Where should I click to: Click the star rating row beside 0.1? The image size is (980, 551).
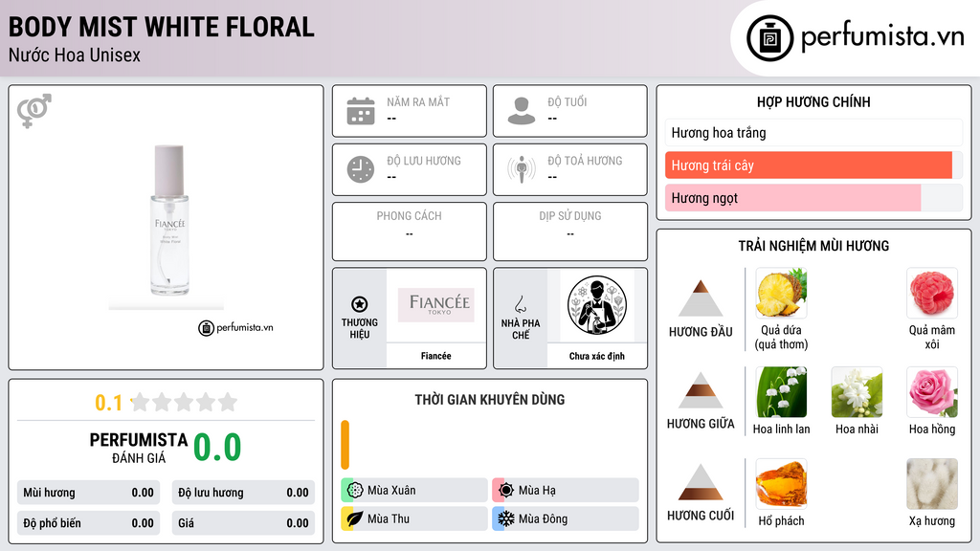click(184, 403)
